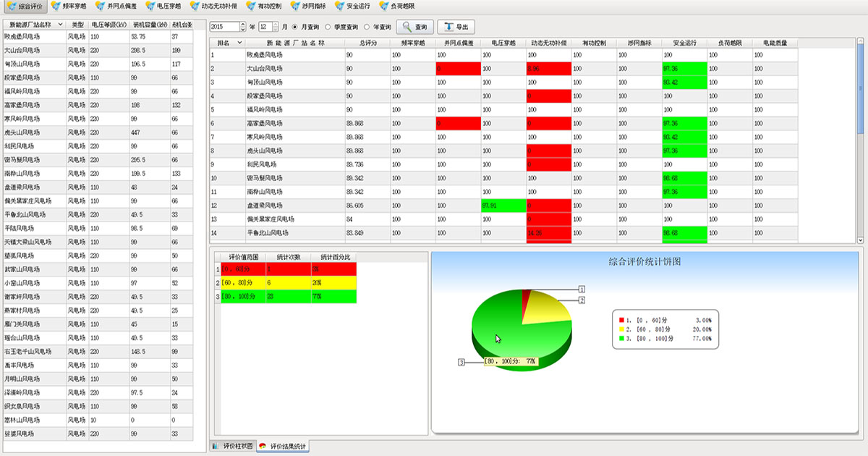The height and width of the screenshot is (456, 868).
Task: Select the 月查询 radio button
Action: pos(295,27)
